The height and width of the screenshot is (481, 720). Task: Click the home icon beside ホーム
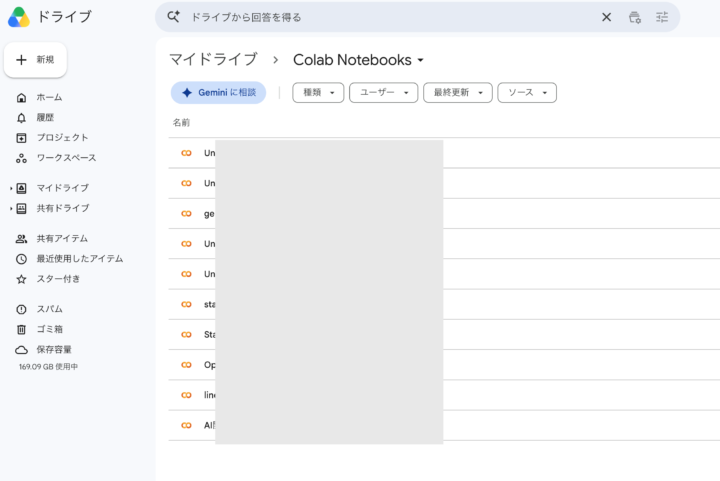(x=21, y=98)
